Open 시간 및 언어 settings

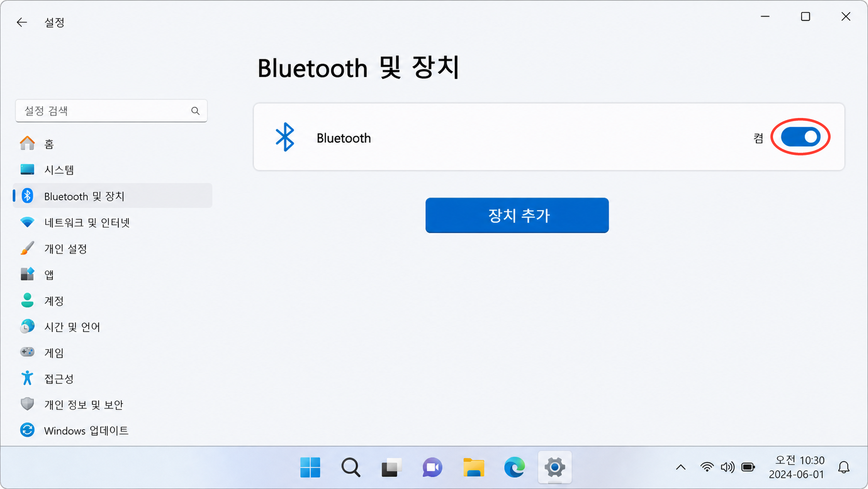pos(112,326)
